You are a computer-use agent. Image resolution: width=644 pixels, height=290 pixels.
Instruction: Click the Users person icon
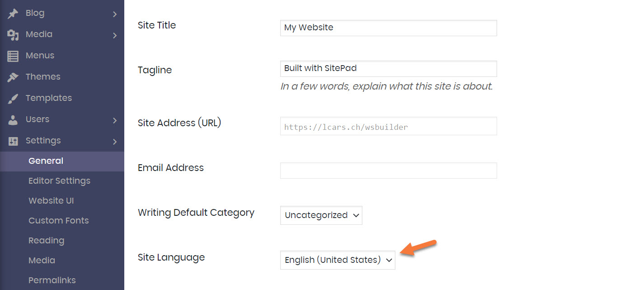pos(13,120)
